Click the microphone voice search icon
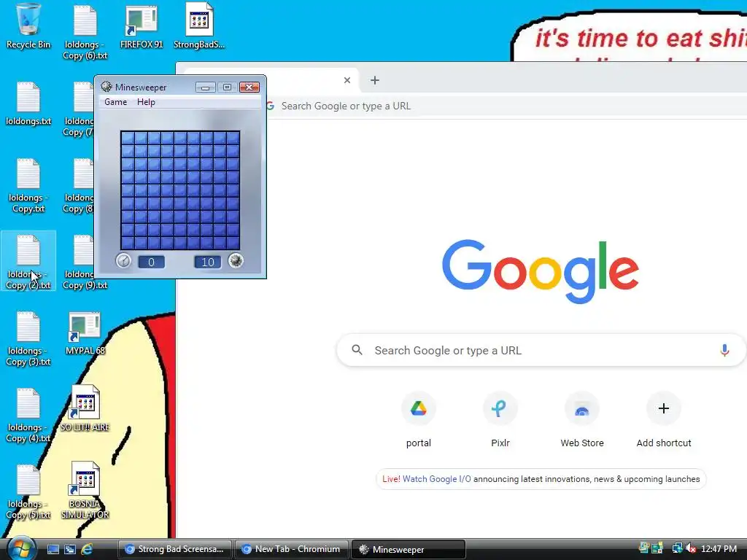This screenshot has height=560, width=747. 724,351
